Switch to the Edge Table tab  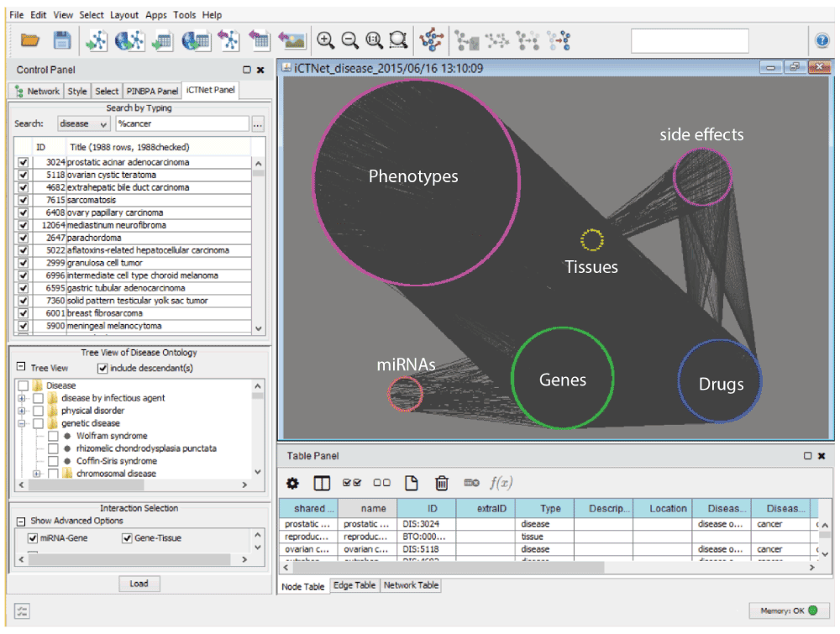click(x=353, y=585)
